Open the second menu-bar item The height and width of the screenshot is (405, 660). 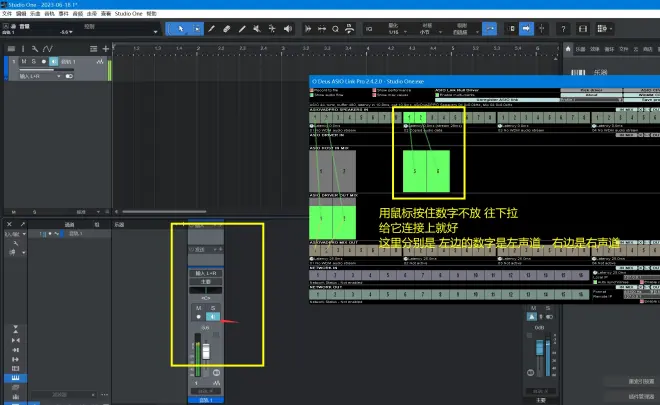pos(21,13)
